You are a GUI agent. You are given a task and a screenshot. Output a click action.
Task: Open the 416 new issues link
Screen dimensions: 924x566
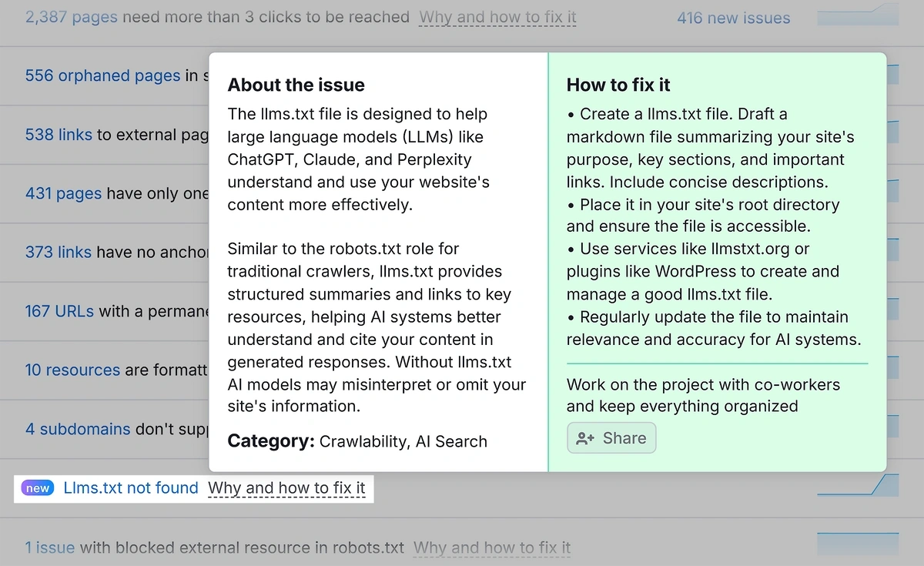point(733,18)
